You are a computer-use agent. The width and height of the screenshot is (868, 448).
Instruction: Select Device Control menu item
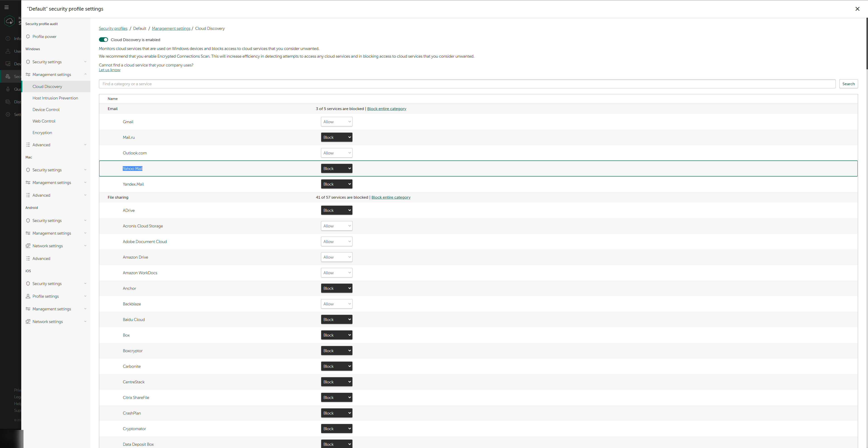point(56,109)
